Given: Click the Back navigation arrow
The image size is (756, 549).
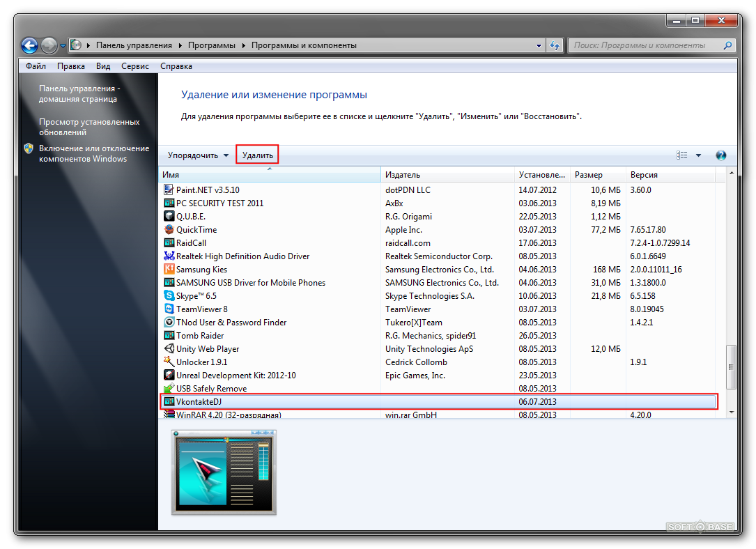Looking at the screenshot, I should tap(29, 45).
